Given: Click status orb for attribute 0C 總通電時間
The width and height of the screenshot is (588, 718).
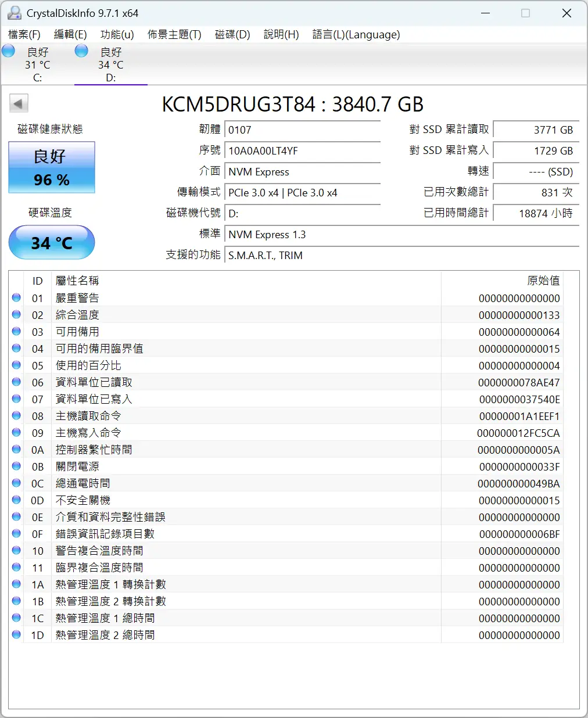Looking at the screenshot, I should [16, 483].
